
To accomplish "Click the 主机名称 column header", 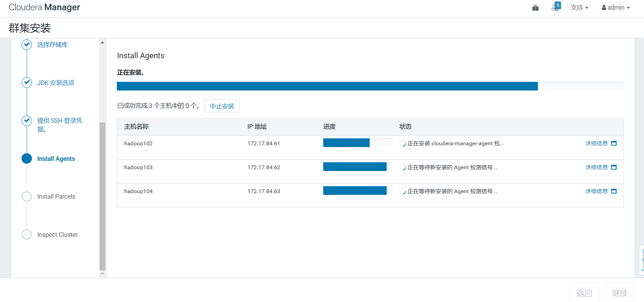I will point(137,127).
